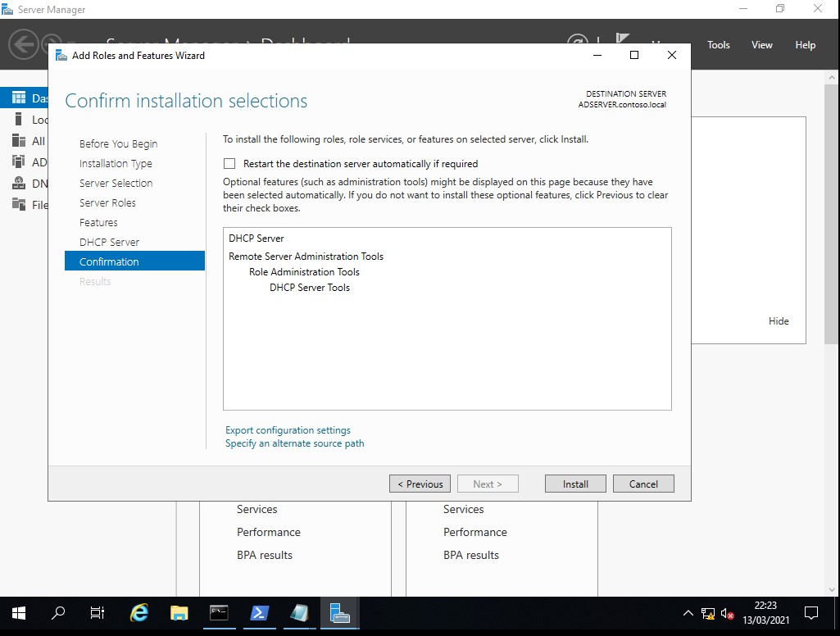Open Internet Explorer from taskbar
Viewport: 840px width, 636px height.
click(x=140, y=613)
